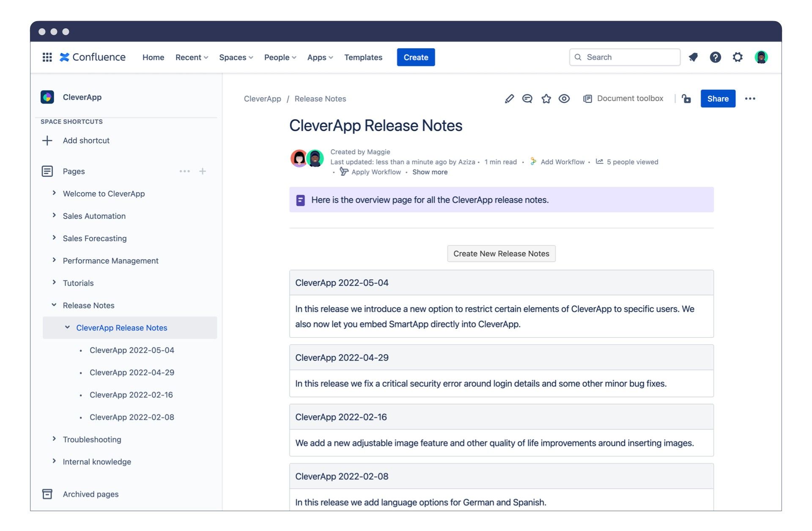Click the Add Workflow icon

[533, 161]
